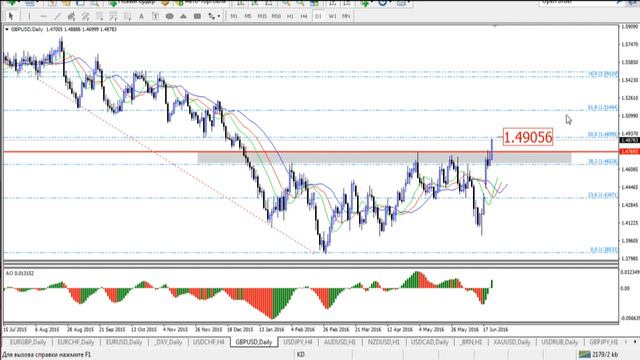This screenshot has width=640, height=360.
Task: Open the _BRN,H1 chart tab
Action: coord(471,342)
